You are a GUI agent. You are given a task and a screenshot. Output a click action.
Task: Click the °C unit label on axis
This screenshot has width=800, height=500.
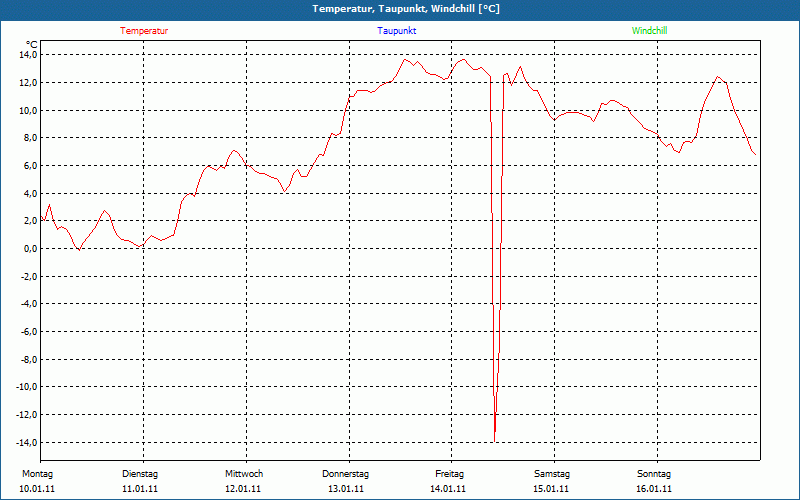click(x=32, y=45)
